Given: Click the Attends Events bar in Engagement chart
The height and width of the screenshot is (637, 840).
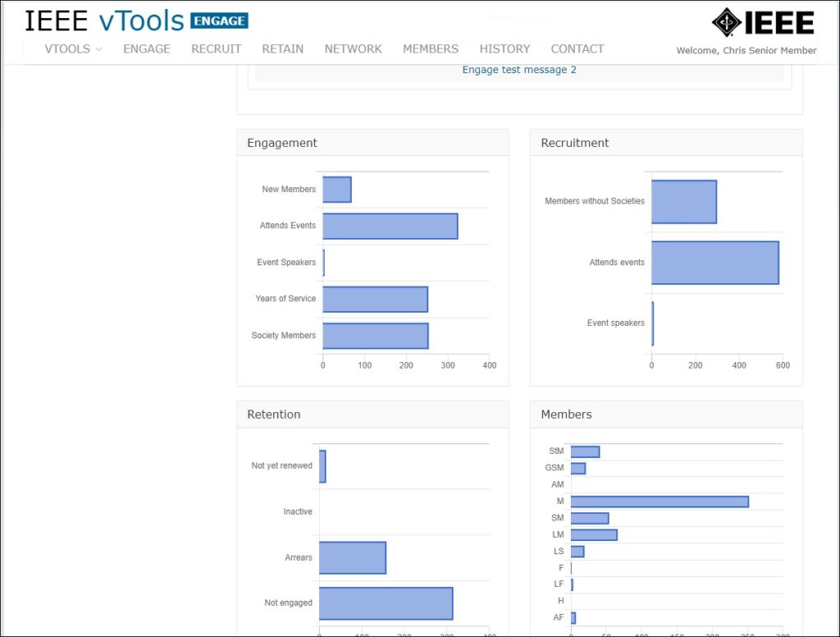Looking at the screenshot, I should tap(390, 226).
